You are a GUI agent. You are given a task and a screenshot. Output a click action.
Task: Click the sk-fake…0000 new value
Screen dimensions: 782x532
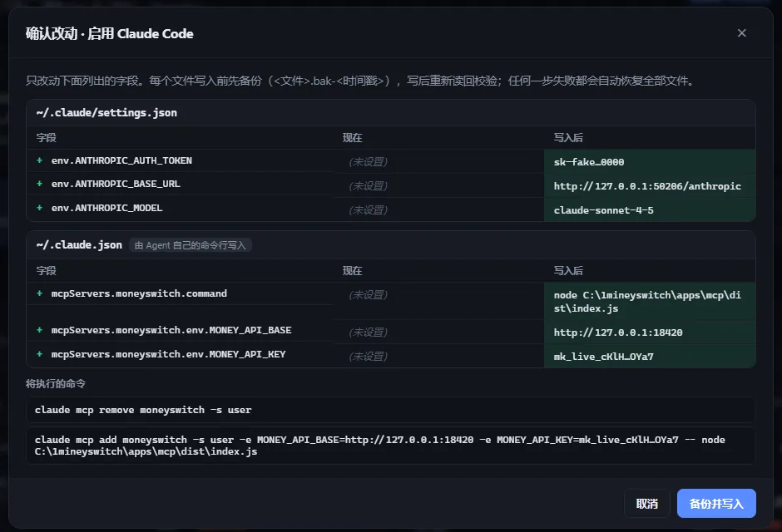(588, 162)
